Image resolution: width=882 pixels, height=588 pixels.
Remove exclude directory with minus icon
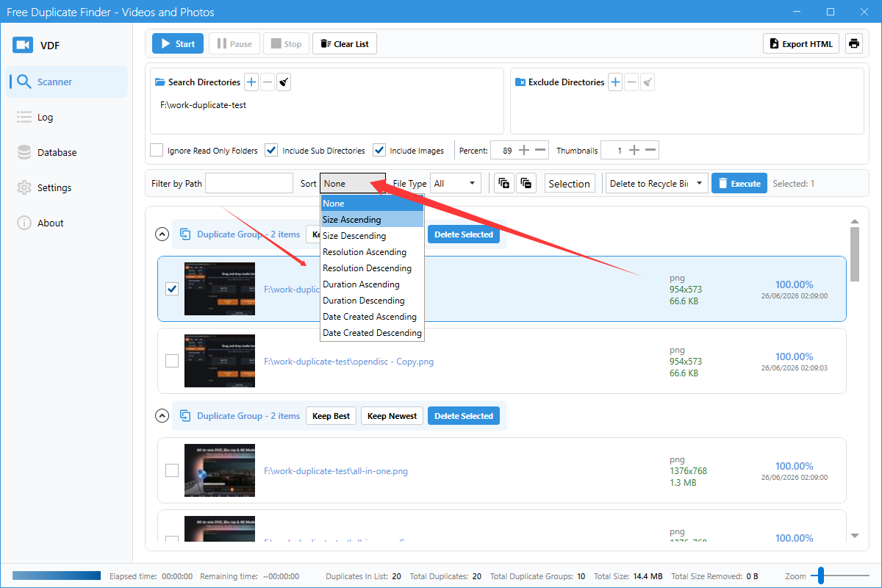[631, 82]
